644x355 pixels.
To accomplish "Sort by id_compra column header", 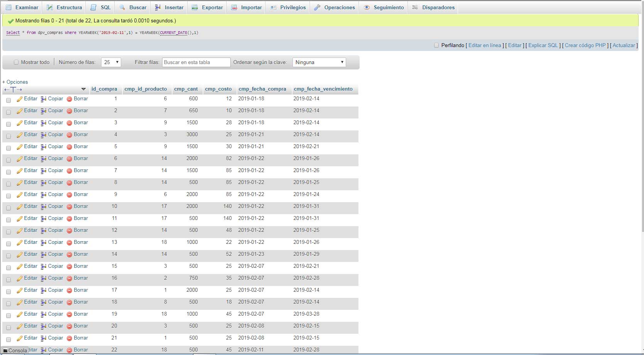I will 104,89.
